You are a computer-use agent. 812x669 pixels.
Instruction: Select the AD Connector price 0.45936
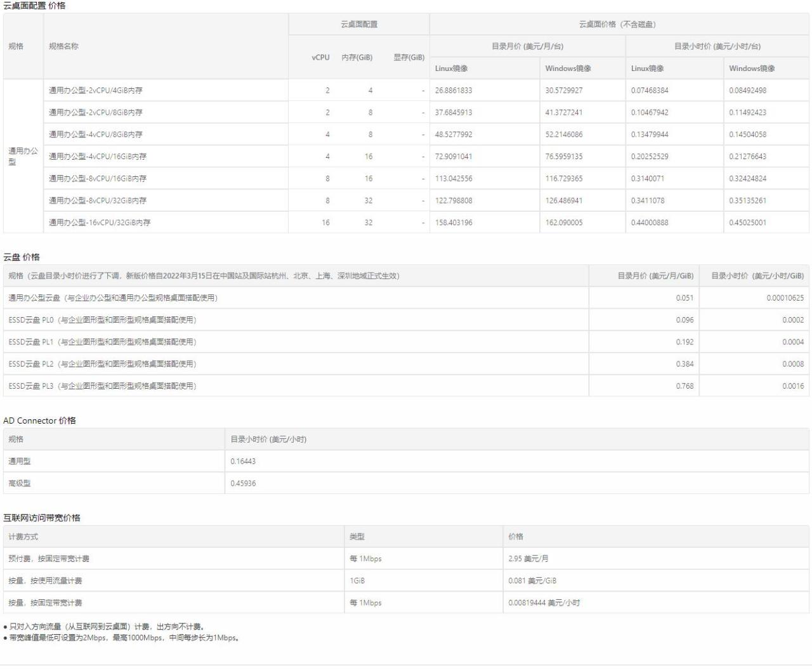243,484
